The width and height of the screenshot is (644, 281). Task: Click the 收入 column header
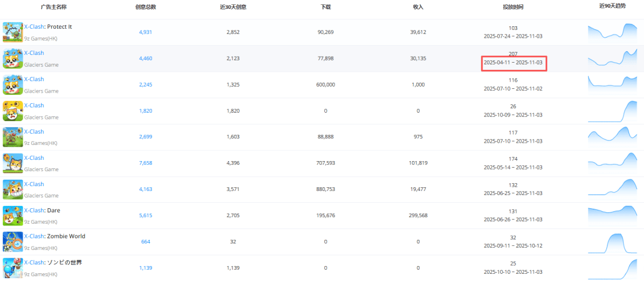[418, 7]
